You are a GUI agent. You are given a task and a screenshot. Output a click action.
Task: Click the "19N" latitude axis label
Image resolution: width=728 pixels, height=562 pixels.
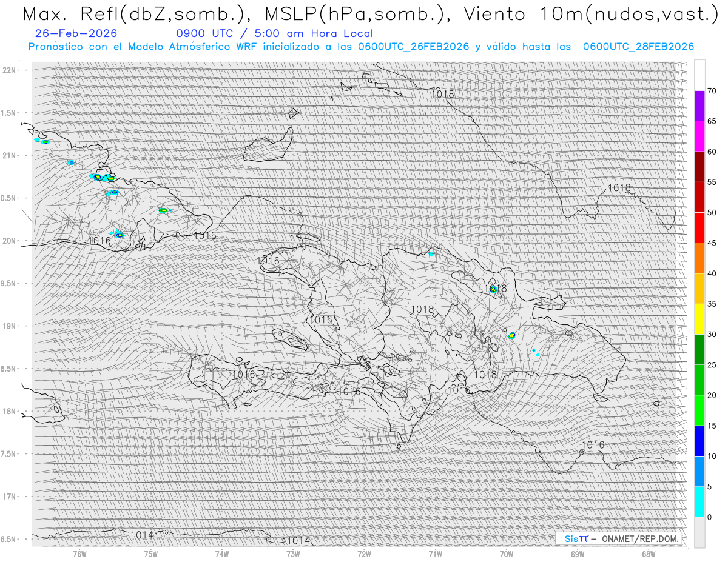coord(8,326)
